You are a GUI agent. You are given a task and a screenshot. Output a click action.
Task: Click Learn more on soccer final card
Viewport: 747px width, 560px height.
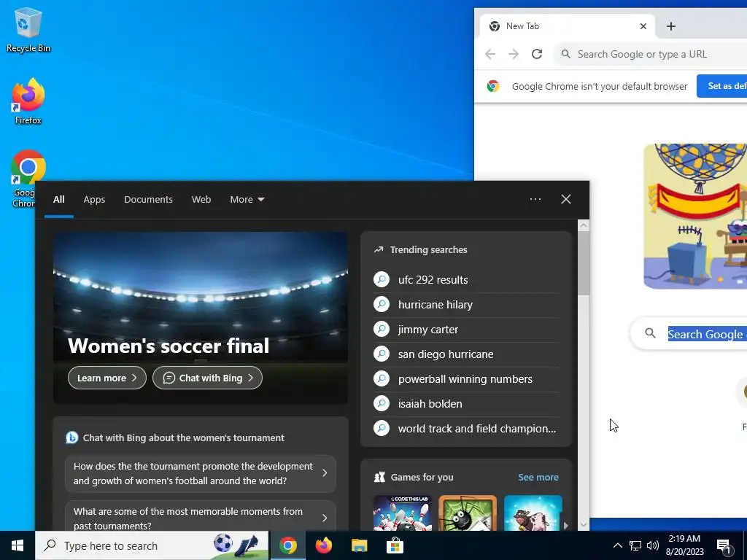click(x=107, y=378)
